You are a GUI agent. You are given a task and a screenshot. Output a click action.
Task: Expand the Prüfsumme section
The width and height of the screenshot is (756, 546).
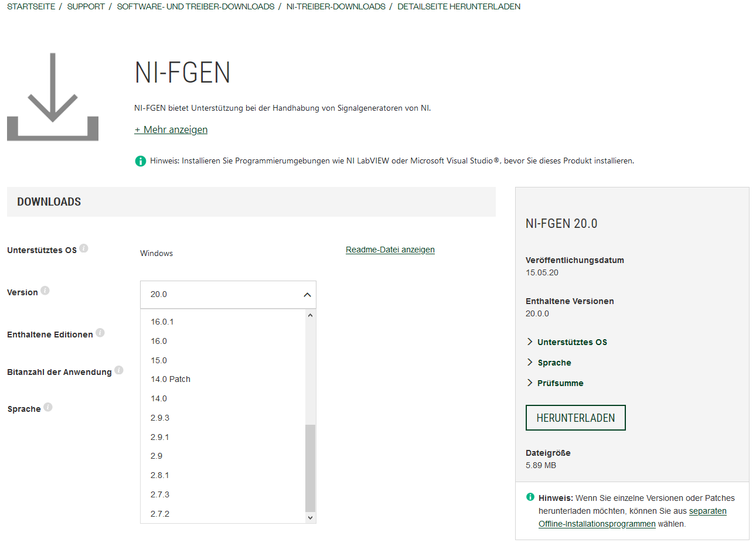click(x=555, y=383)
